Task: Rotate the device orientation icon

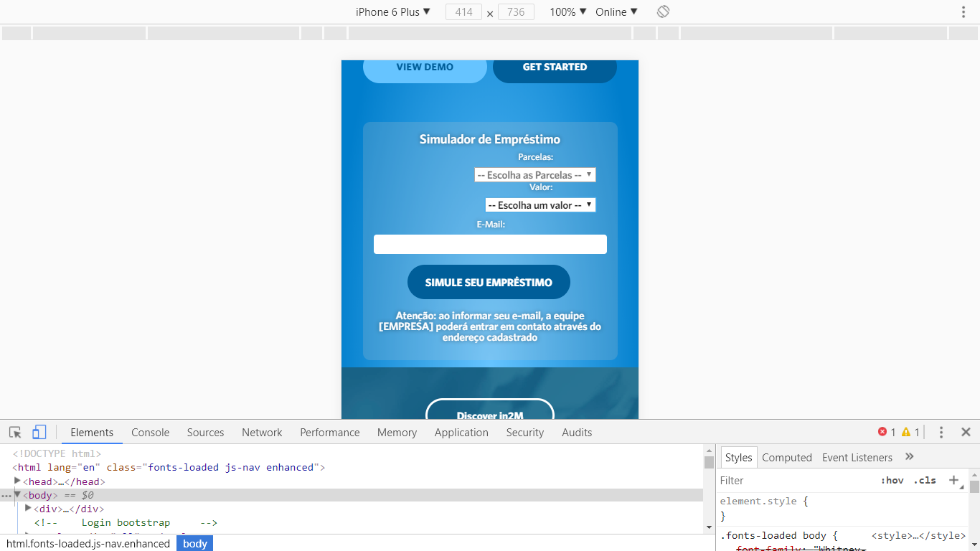Action: click(663, 11)
